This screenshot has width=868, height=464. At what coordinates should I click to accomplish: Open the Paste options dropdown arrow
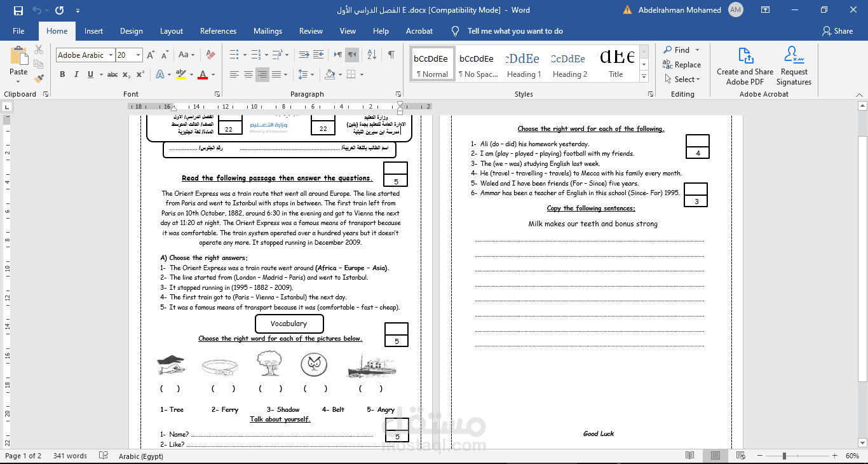pyautogui.click(x=18, y=81)
